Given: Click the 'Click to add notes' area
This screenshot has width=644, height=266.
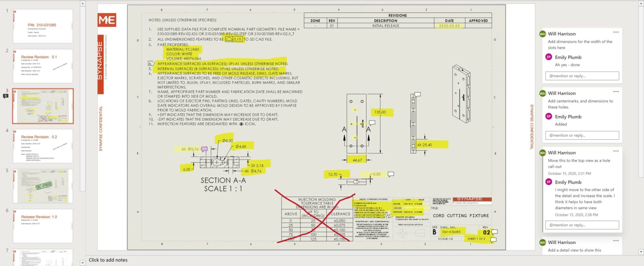Looking at the screenshot, I should 108,260.
